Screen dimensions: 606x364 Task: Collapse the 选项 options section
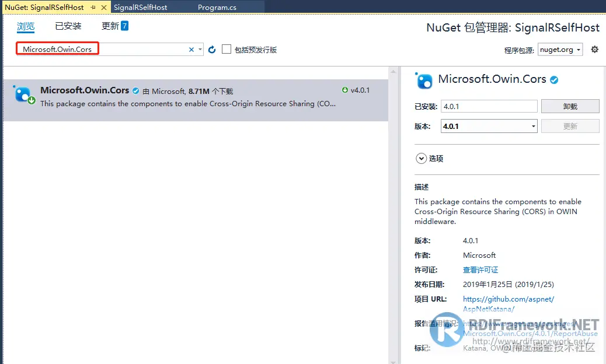tap(422, 158)
